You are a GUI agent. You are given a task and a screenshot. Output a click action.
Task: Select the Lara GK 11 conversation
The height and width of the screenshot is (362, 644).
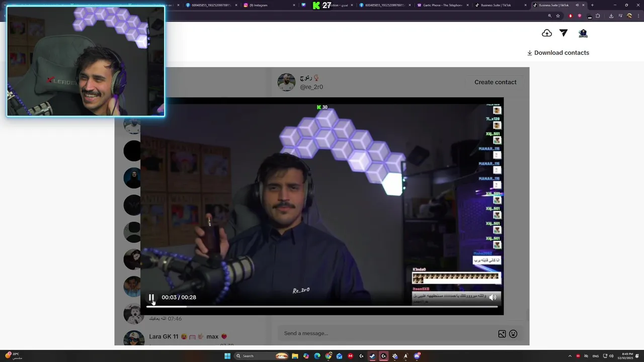pos(194,336)
